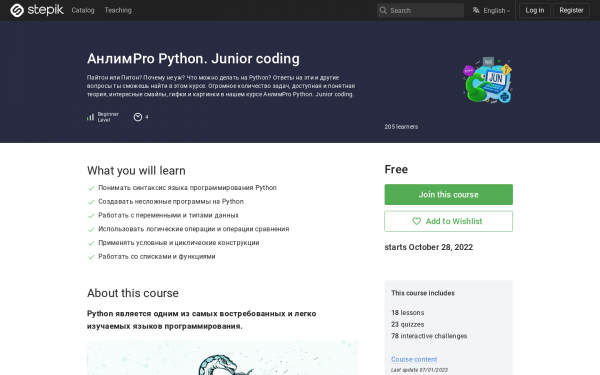600x375 pixels.
Task: Click the 'Last update 07/01/2023' text
Action: coord(419,370)
